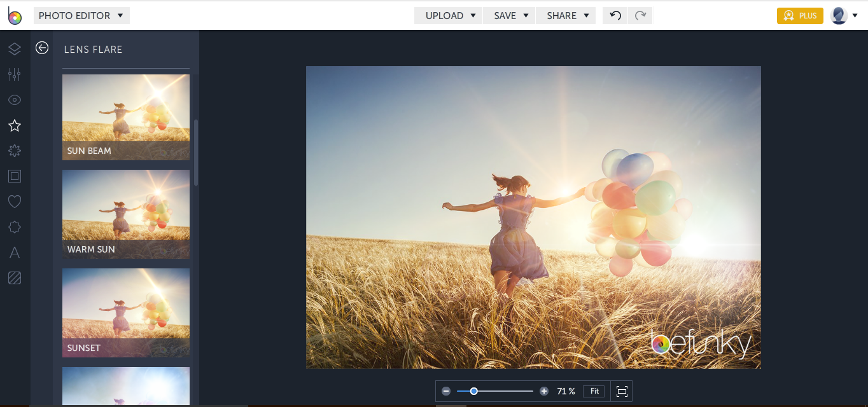This screenshot has height=407, width=868.
Task: Undo the last edit
Action: (615, 15)
